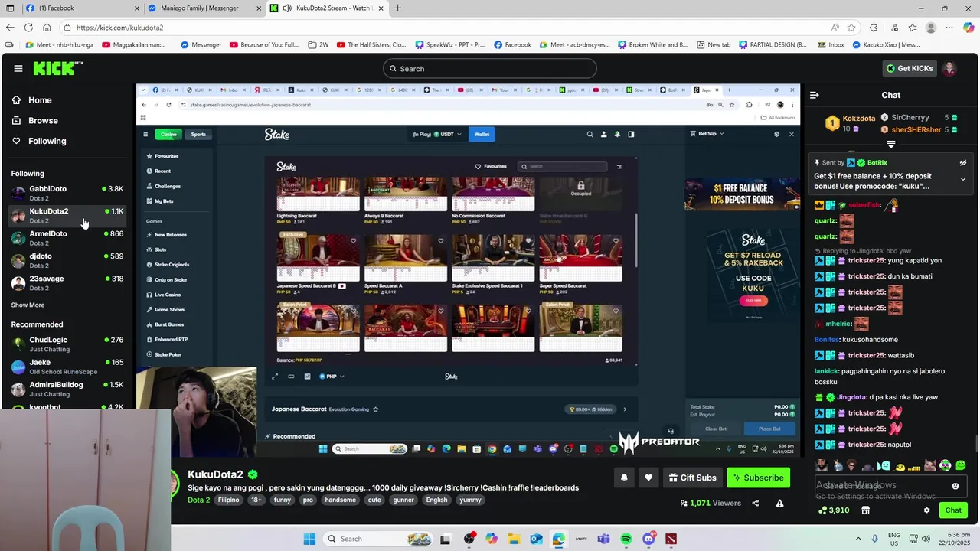
Task: Show hidden system tray icons
Action: 858,539
